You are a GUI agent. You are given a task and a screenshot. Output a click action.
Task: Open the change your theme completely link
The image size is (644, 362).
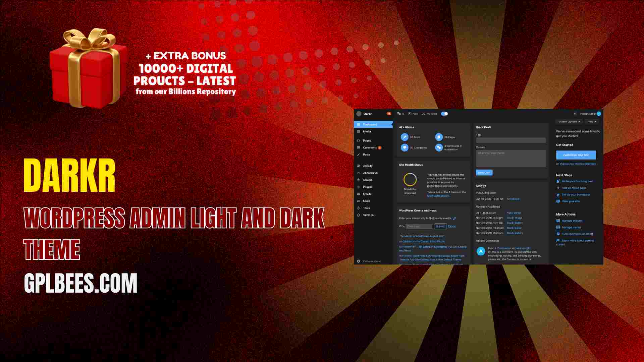[578, 164]
